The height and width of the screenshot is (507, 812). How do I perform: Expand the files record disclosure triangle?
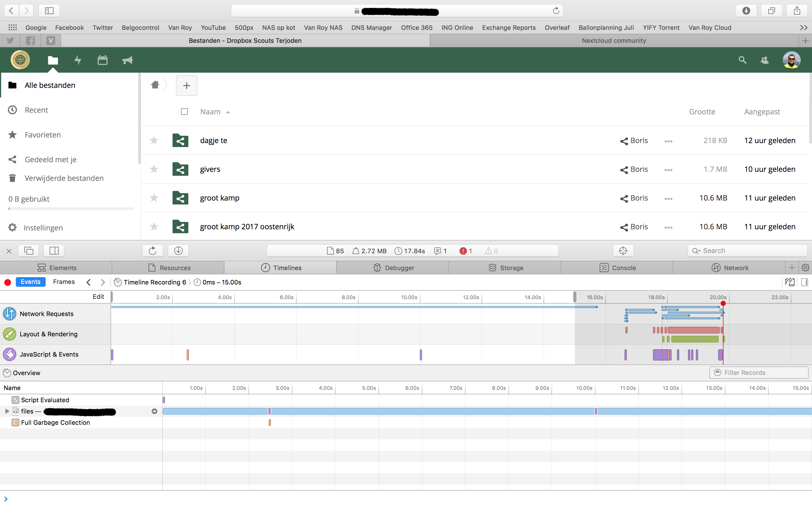(x=7, y=411)
